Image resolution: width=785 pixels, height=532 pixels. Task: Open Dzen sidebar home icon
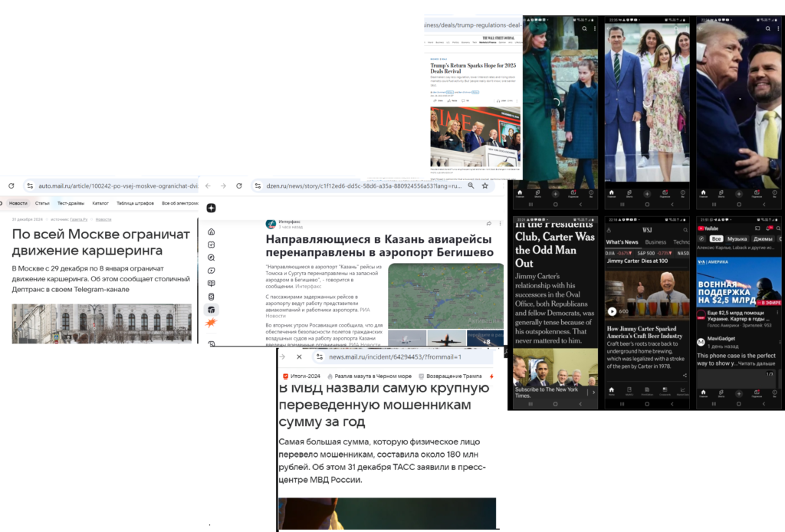(212, 232)
